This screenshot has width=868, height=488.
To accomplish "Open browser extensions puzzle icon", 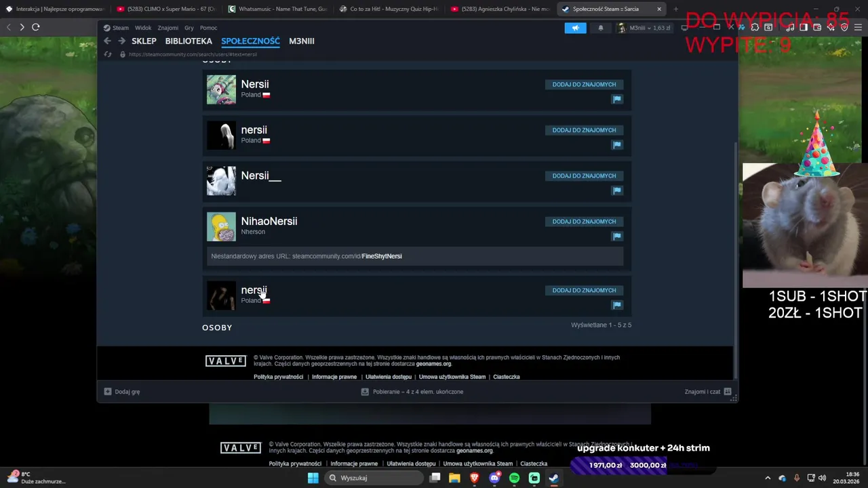I will click(x=755, y=27).
